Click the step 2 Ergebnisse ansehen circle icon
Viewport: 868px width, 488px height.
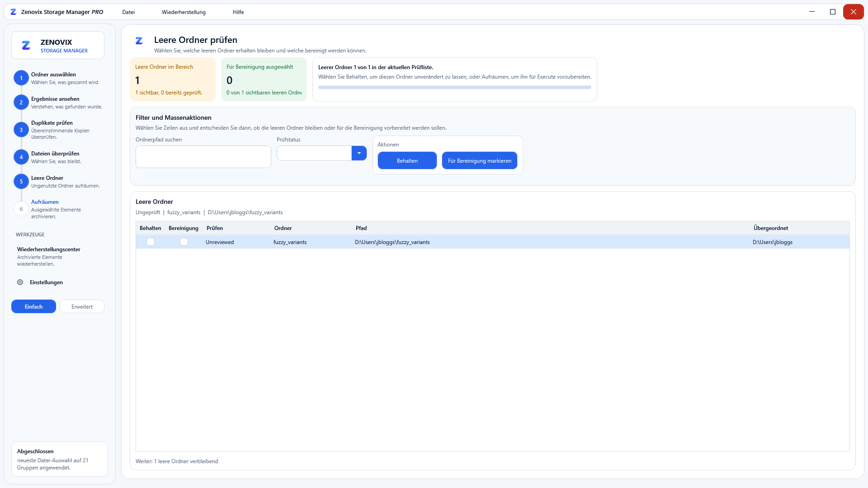click(21, 103)
